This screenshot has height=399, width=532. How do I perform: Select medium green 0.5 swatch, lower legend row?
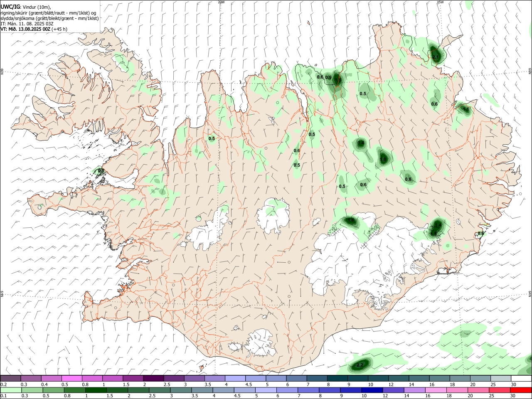(53, 390)
